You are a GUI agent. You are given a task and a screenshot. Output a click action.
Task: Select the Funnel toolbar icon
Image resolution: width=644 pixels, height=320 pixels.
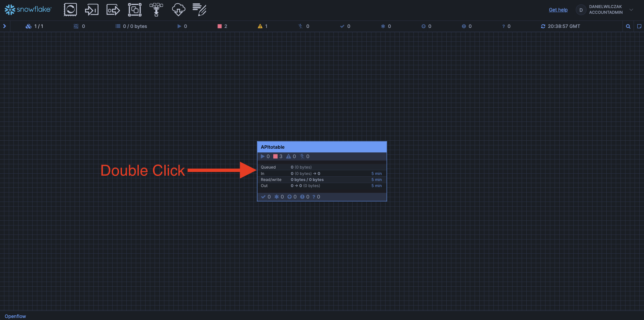tap(156, 10)
